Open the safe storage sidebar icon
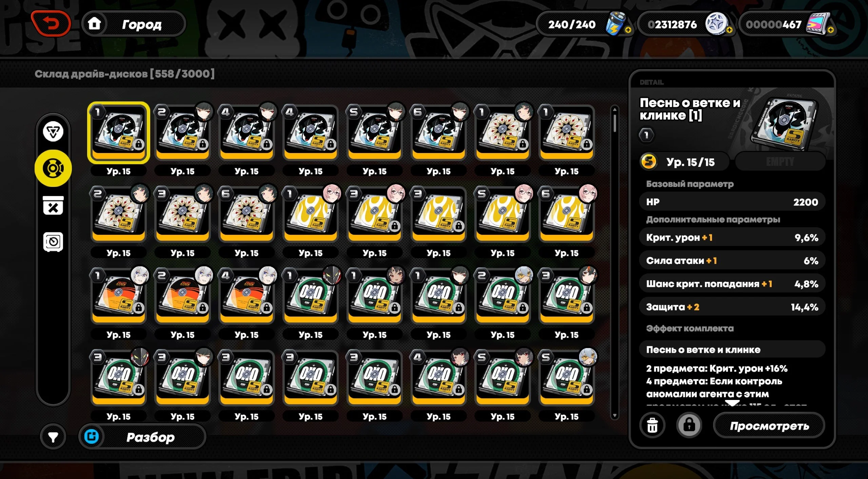Image resolution: width=868 pixels, height=479 pixels. point(53,242)
